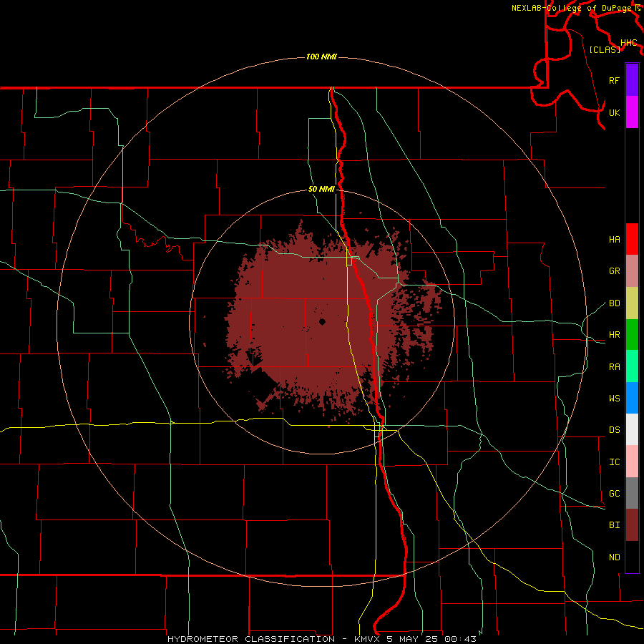Click the 50 NMI range ring label

pyautogui.click(x=321, y=189)
